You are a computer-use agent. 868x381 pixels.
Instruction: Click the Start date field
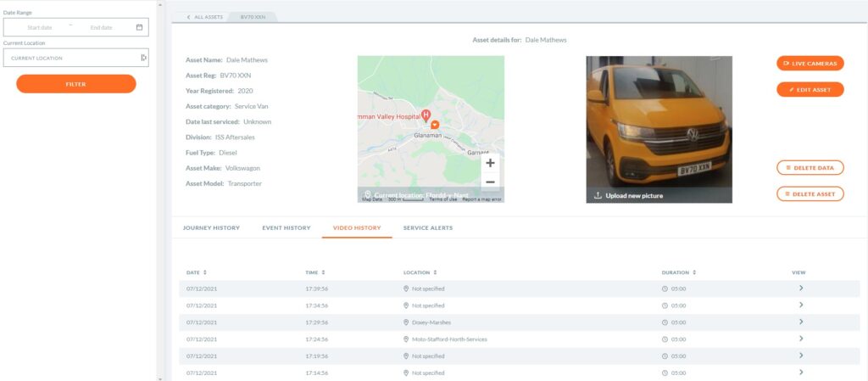point(40,27)
